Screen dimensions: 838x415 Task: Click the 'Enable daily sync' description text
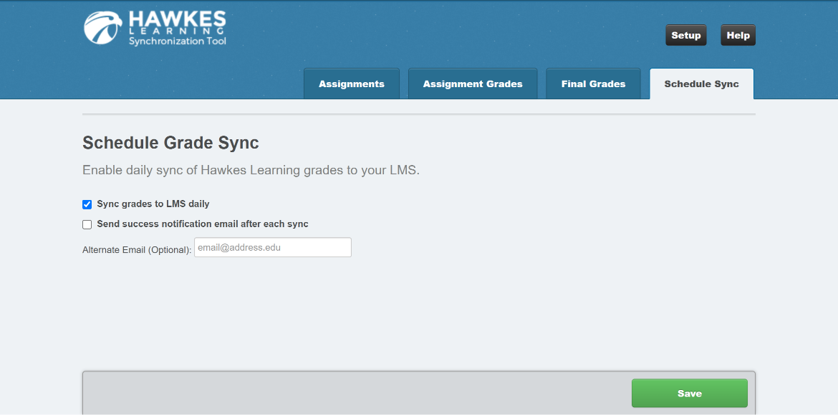tap(250, 170)
